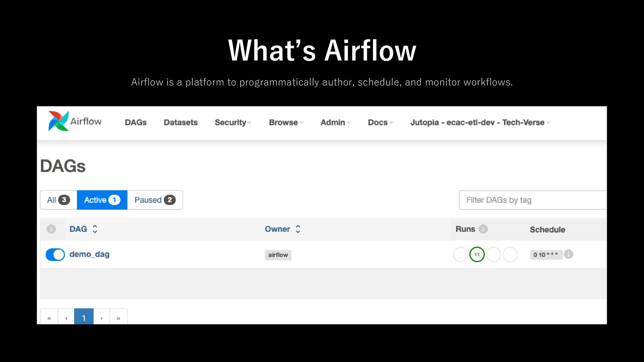Open the demo_dag link

[89, 254]
